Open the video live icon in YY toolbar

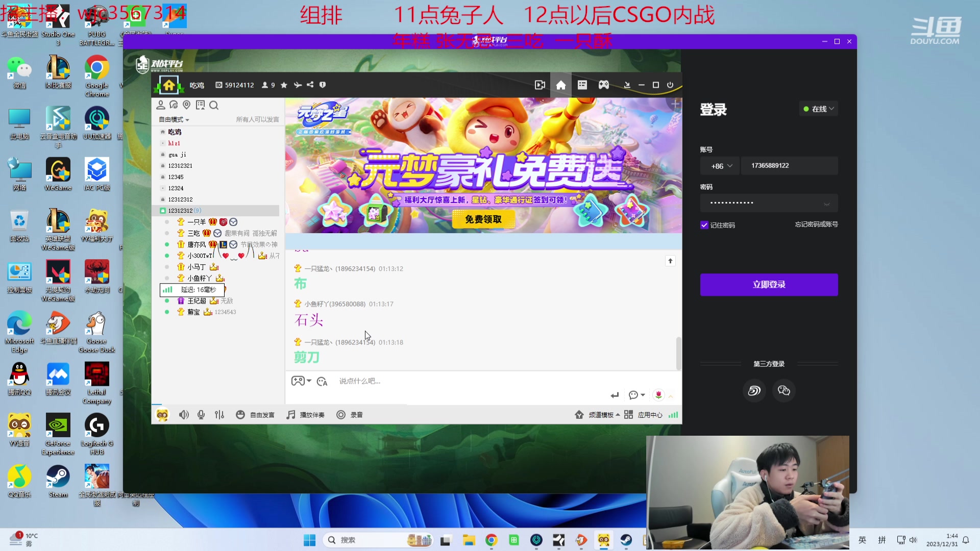click(540, 85)
